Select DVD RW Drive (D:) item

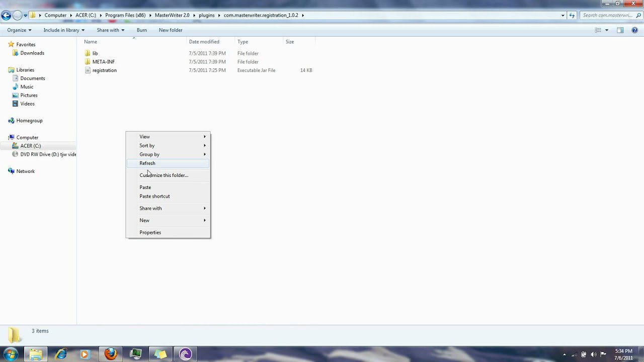pyautogui.click(x=44, y=154)
